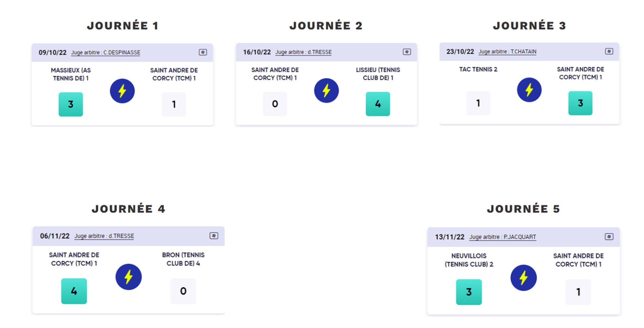This screenshot has height=328, width=644.
Task: Click Neuvillois's green score 3 box
Action: coord(469,292)
